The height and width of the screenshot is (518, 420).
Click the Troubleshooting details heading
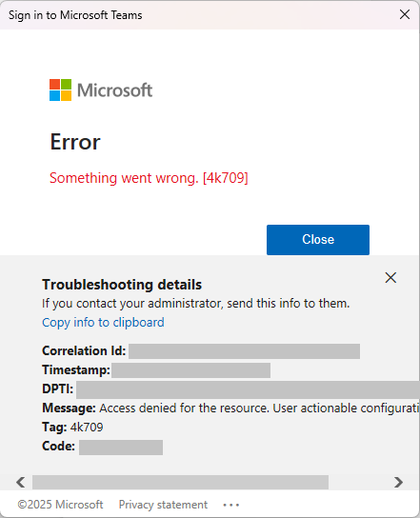click(122, 285)
